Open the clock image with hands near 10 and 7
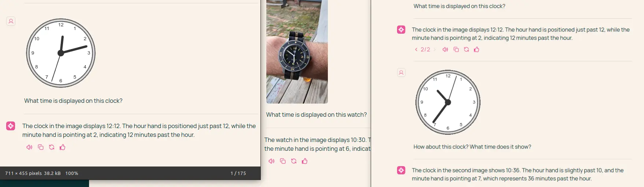The image size is (644, 187). tap(448, 102)
